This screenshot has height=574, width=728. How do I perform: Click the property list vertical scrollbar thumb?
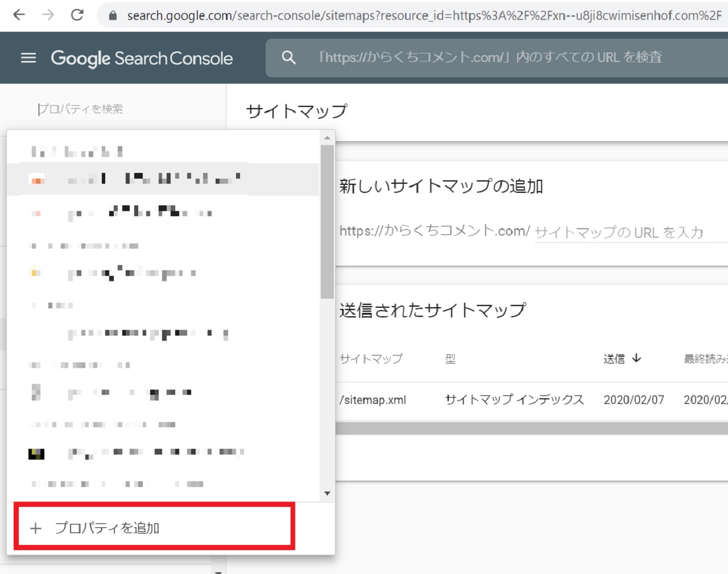tap(327, 222)
